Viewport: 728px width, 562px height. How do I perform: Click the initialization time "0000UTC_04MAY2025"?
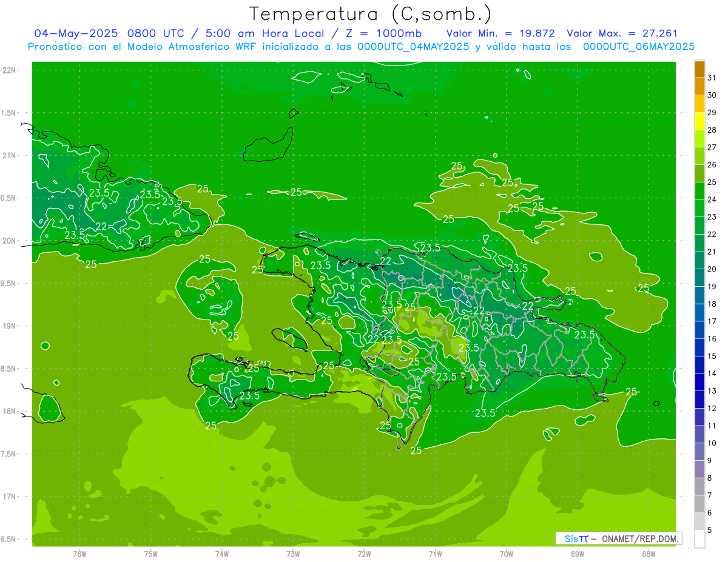tap(413, 47)
